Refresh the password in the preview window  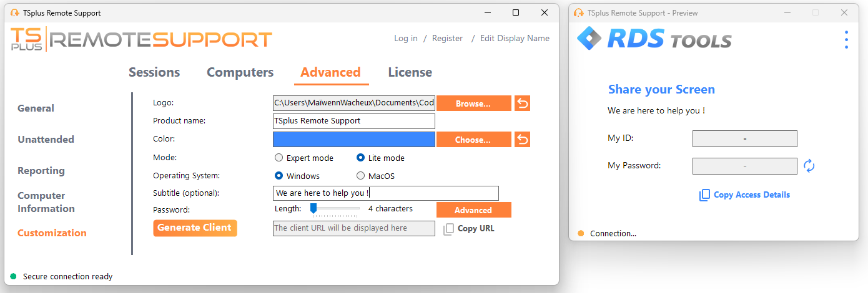point(809,166)
